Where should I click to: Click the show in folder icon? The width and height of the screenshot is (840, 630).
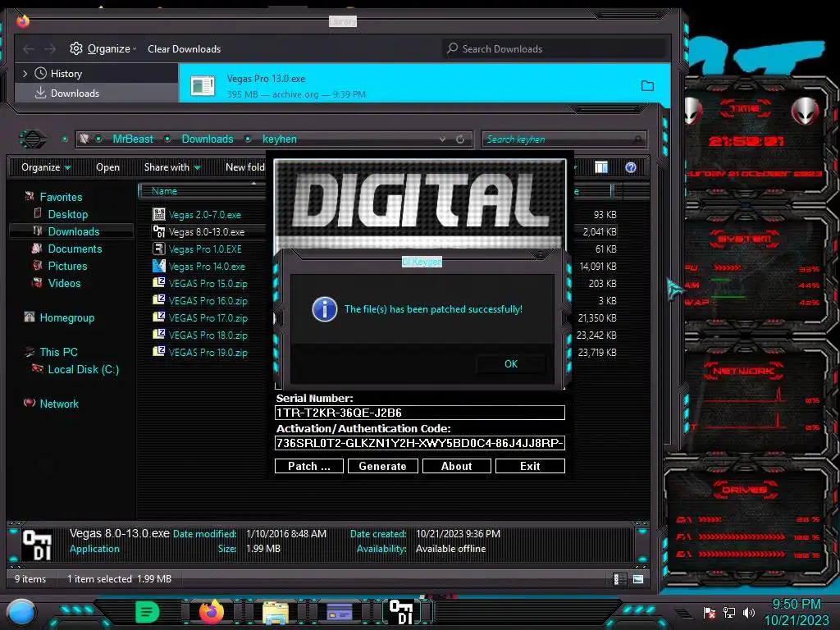click(x=648, y=85)
